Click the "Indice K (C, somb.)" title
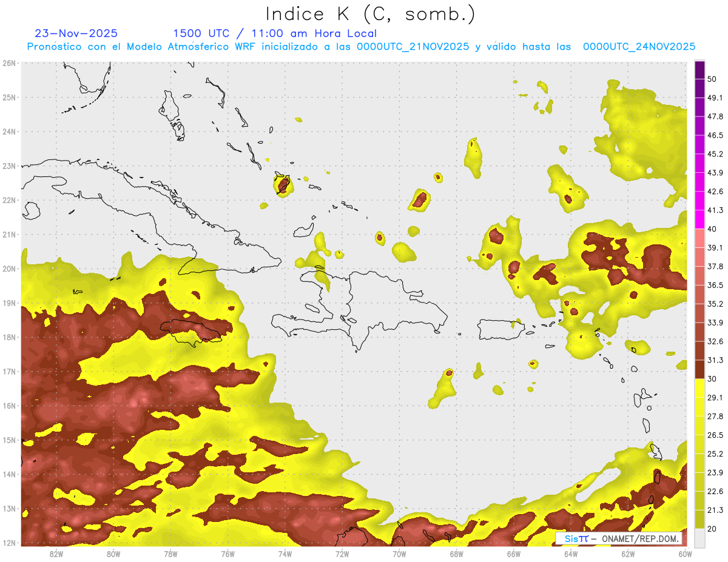 370,14
